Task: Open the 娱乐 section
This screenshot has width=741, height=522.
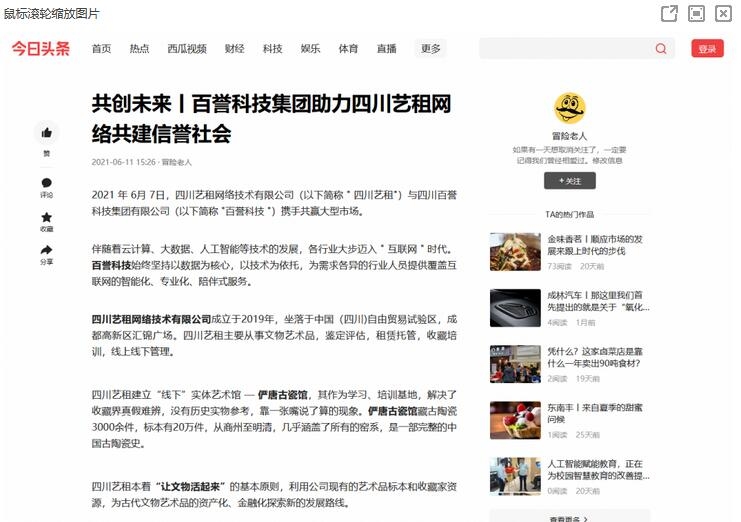Action: coord(310,49)
